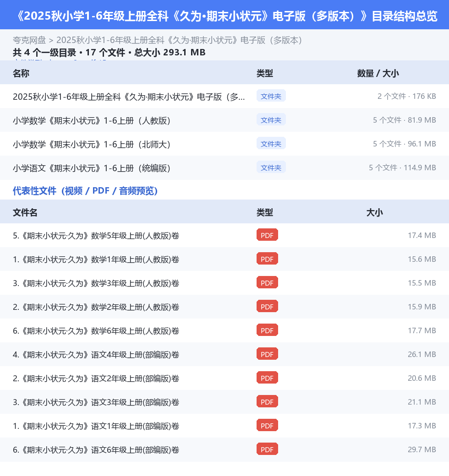Click the blue page title banner text

pos(227,16)
